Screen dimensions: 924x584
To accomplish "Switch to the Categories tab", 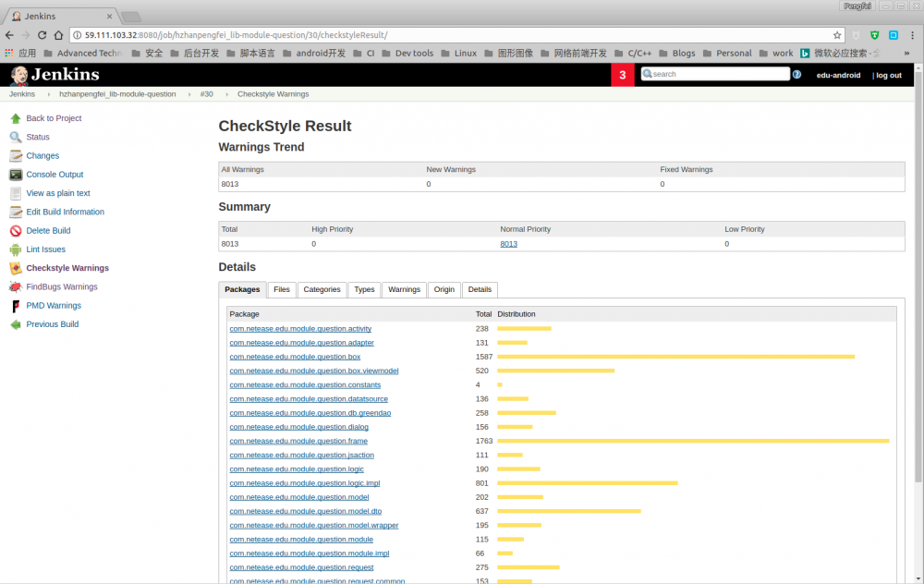I will tap(322, 289).
